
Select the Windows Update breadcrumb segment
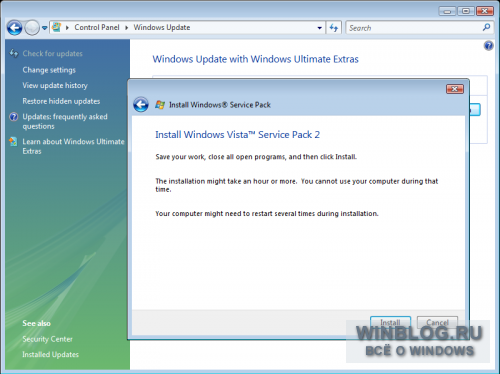point(162,27)
